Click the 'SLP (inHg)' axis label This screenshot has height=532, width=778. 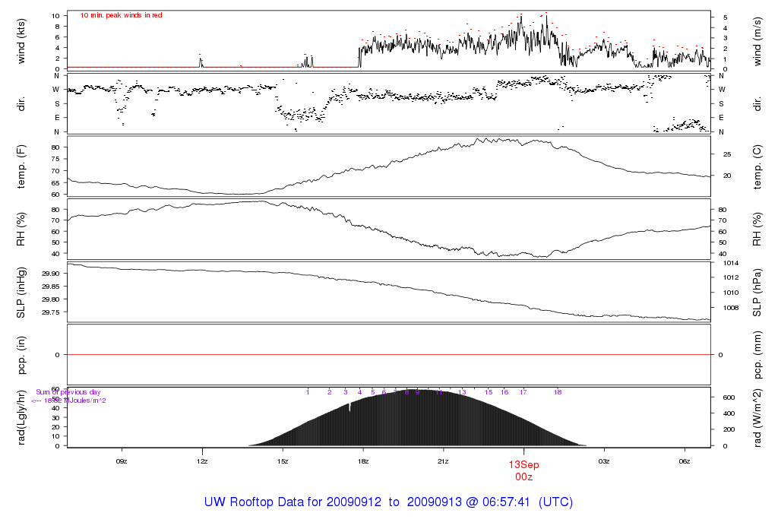point(21,293)
